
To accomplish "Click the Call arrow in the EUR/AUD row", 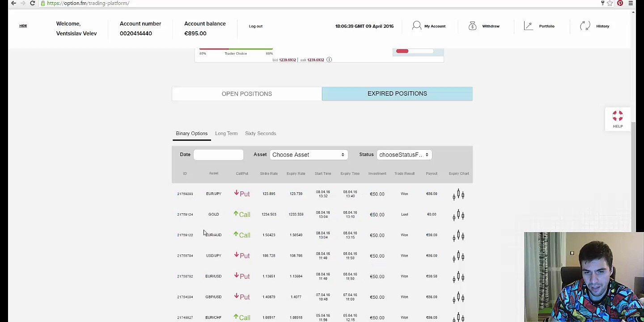I will point(236,234).
